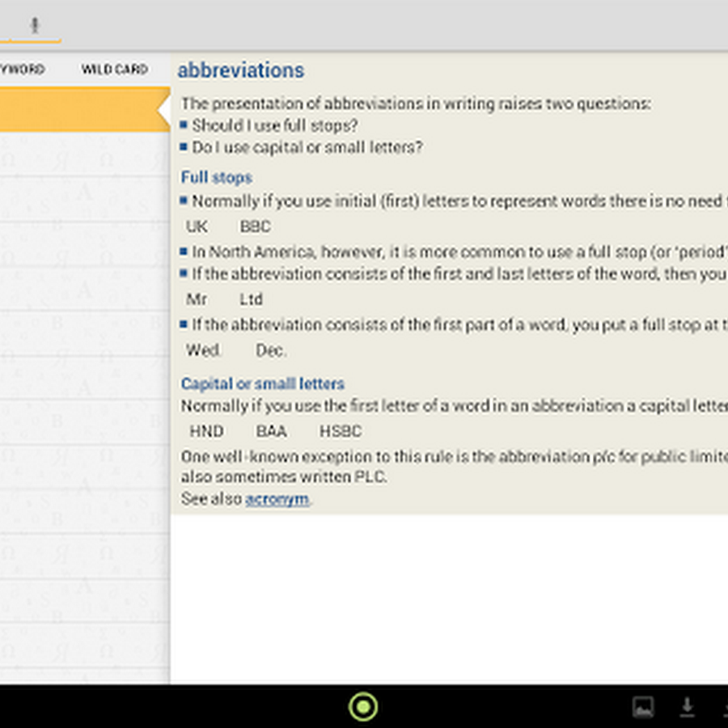Click 'Do I use capital or small letters?'
Screen dimensions: 728x728
307,147
